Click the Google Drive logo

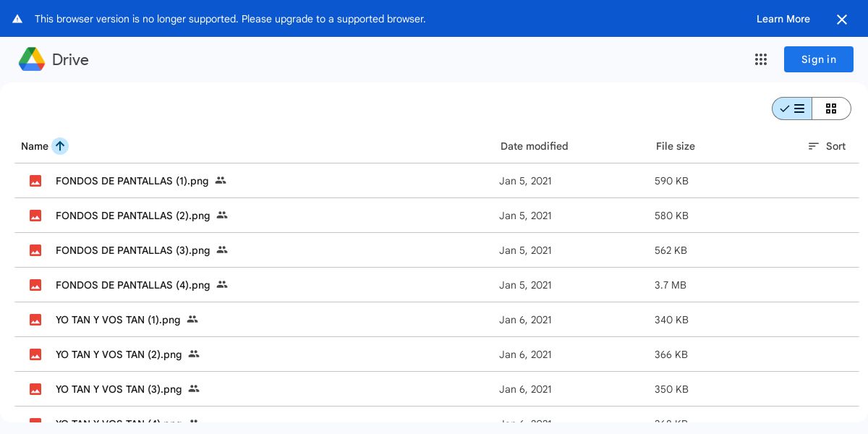(32, 59)
